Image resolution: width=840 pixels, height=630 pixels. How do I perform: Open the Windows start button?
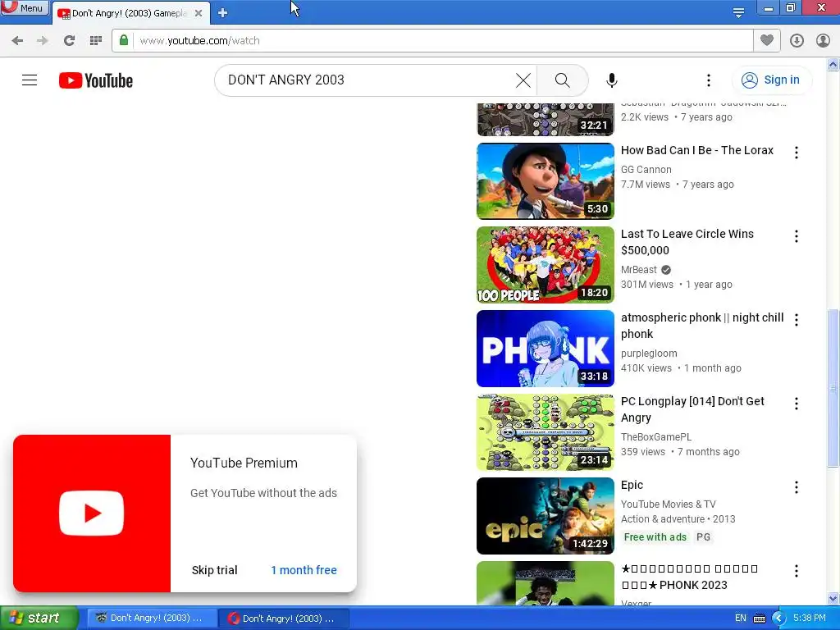pyautogui.click(x=39, y=619)
